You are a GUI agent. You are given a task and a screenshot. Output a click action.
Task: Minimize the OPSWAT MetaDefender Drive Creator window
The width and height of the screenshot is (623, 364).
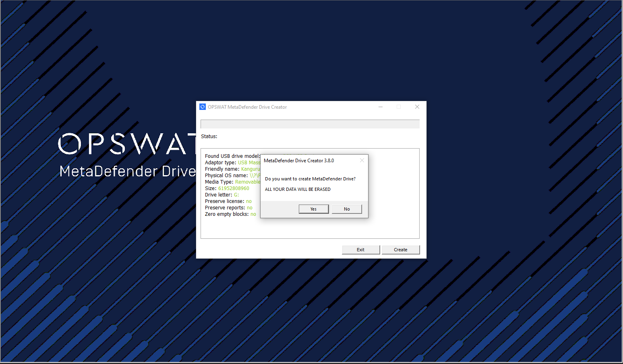tap(381, 107)
